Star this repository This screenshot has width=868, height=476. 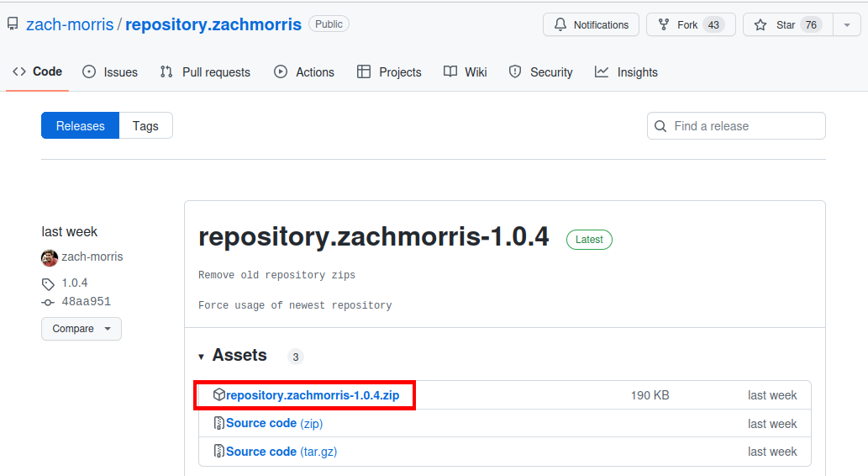787,25
